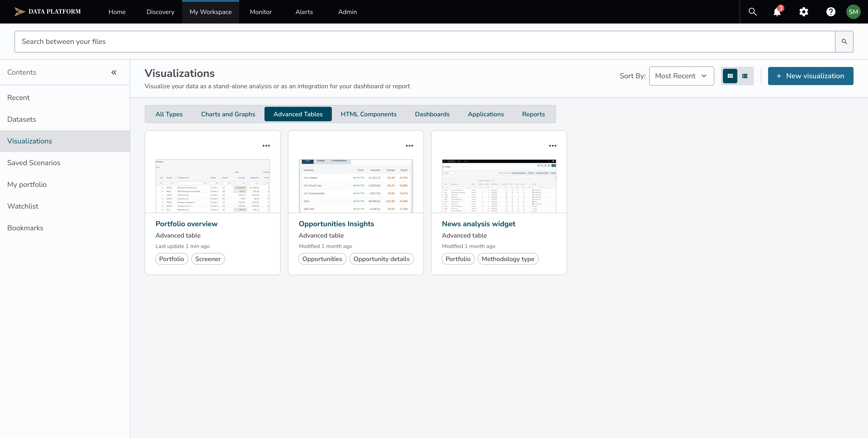Go to the Home menu
This screenshot has height=438, width=868.
[117, 12]
